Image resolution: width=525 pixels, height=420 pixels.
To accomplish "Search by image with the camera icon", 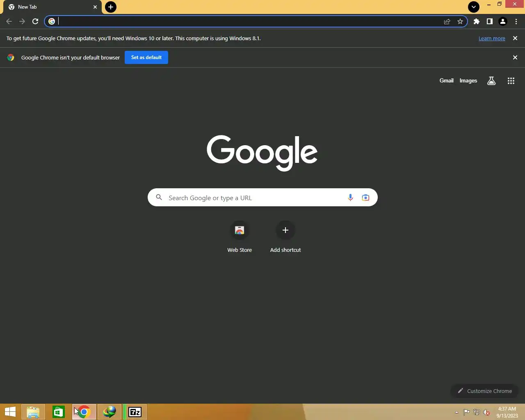I will pyautogui.click(x=365, y=198).
